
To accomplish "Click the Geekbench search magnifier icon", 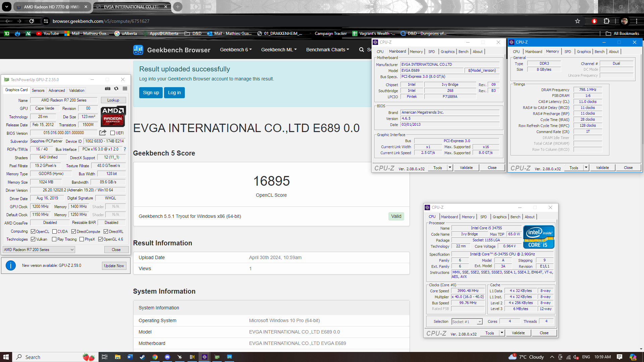I will pos(361,50).
